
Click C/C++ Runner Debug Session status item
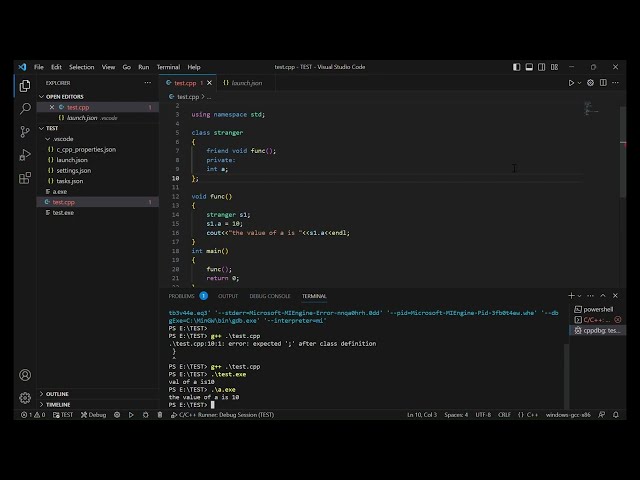click(222, 415)
